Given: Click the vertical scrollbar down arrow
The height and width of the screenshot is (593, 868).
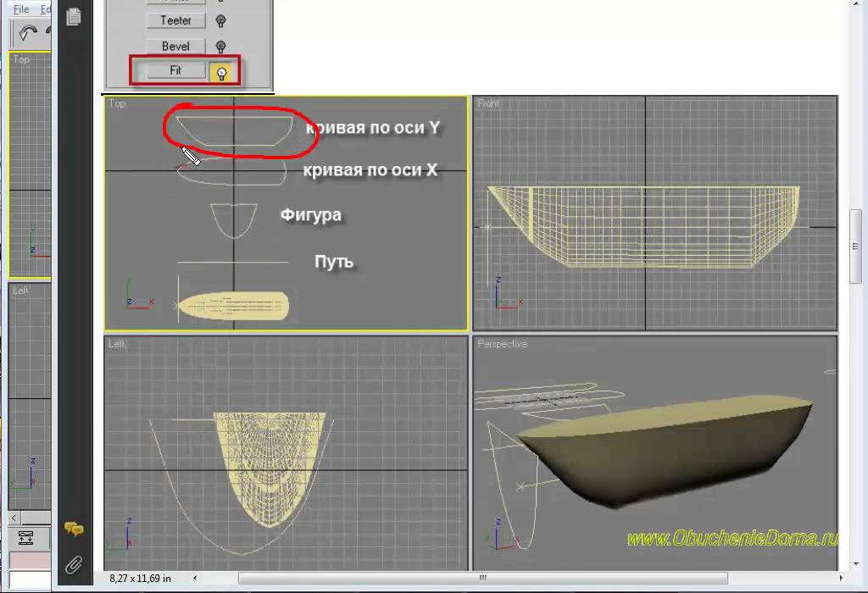Looking at the screenshot, I should pyautogui.click(x=856, y=563).
